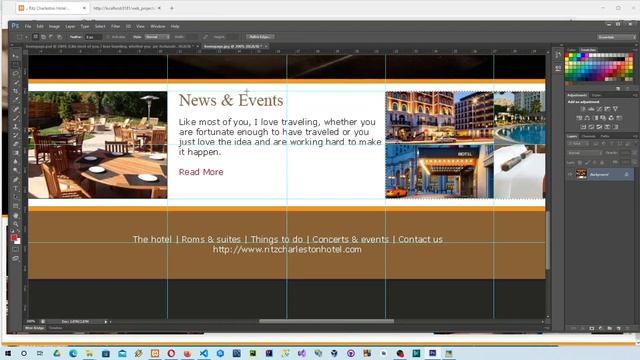Click the foreground color red swatch
The width and height of the screenshot is (640, 360).
[x=13, y=237]
